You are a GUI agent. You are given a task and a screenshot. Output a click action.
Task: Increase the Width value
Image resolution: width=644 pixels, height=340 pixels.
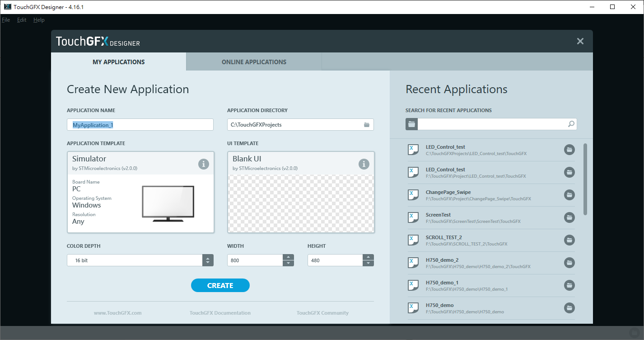(x=288, y=257)
